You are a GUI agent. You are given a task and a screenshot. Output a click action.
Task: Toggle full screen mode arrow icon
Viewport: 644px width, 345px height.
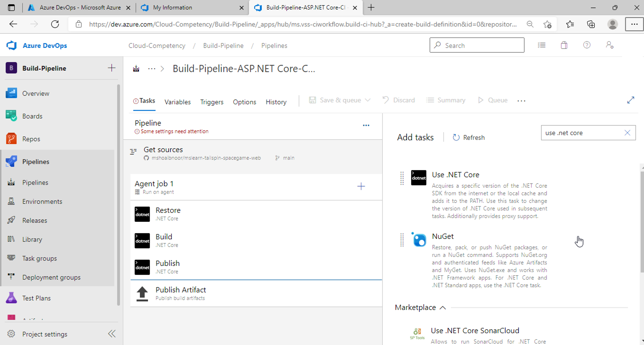click(x=630, y=100)
